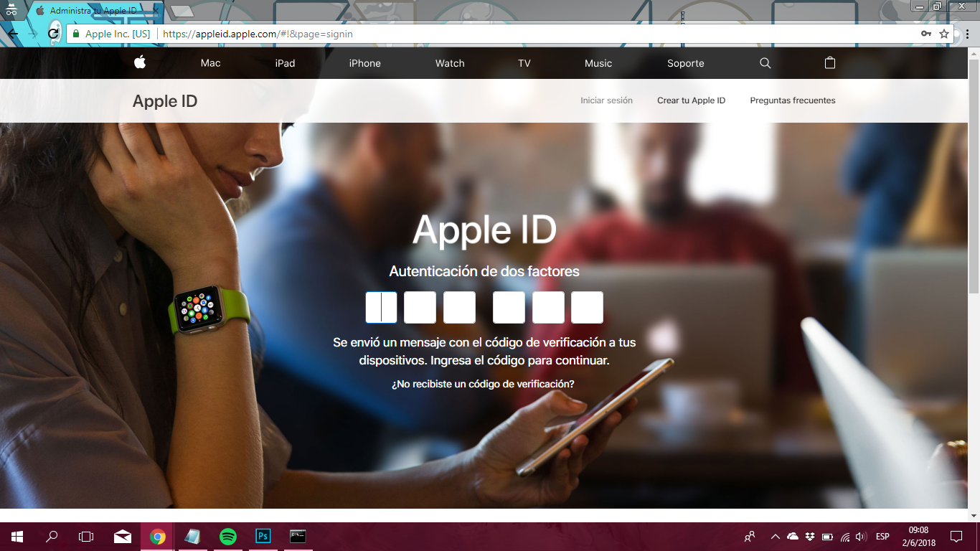The image size is (980, 551).
Task: Focus the second verification code digit box
Action: (x=420, y=307)
